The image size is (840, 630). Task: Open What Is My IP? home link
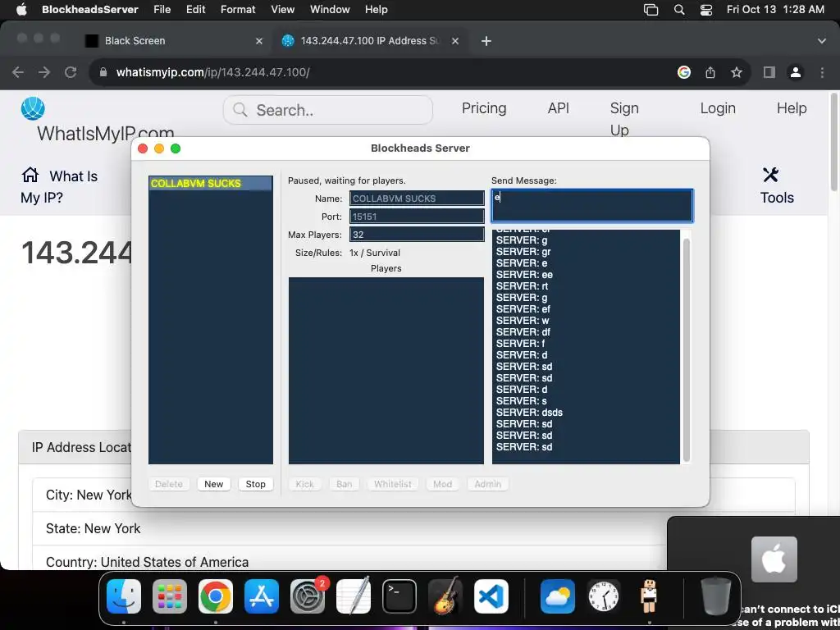(x=59, y=186)
